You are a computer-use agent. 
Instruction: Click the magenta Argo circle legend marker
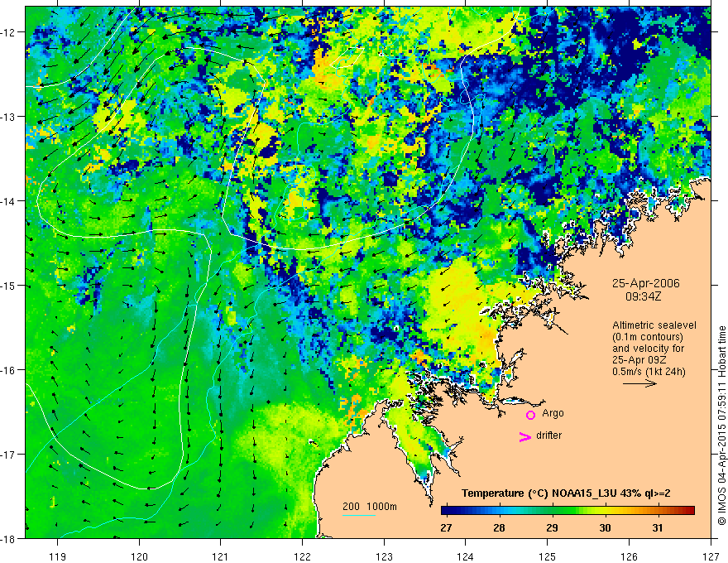pos(530,415)
